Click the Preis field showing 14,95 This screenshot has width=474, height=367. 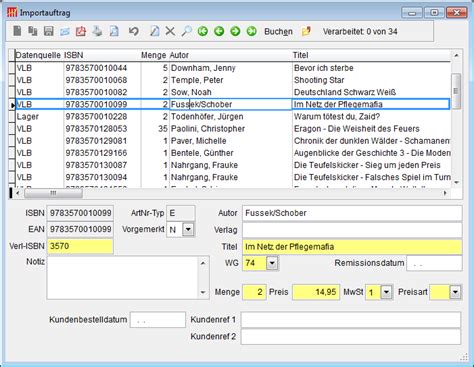pyautogui.click(x=316, y=292)
